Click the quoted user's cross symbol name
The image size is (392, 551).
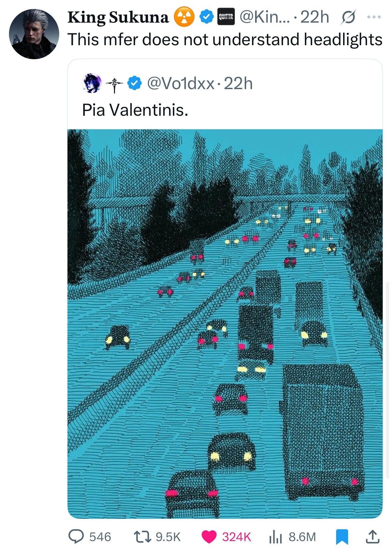point(114,83)
